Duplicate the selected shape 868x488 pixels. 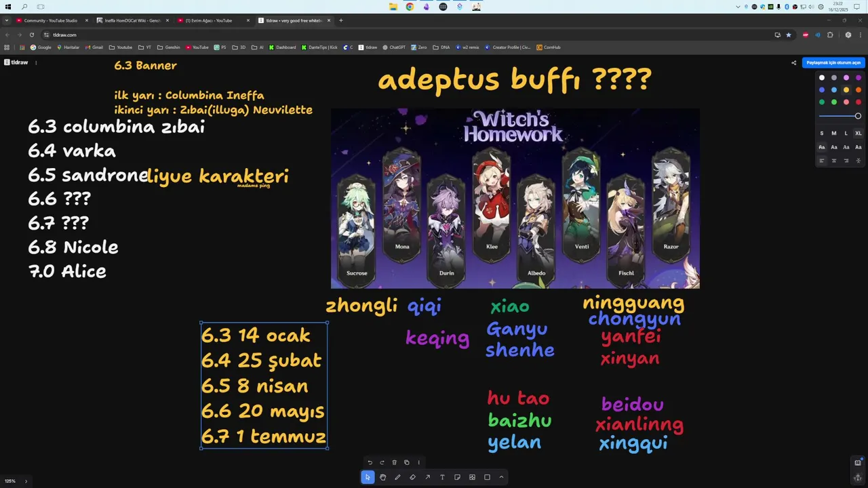point(406,462)
